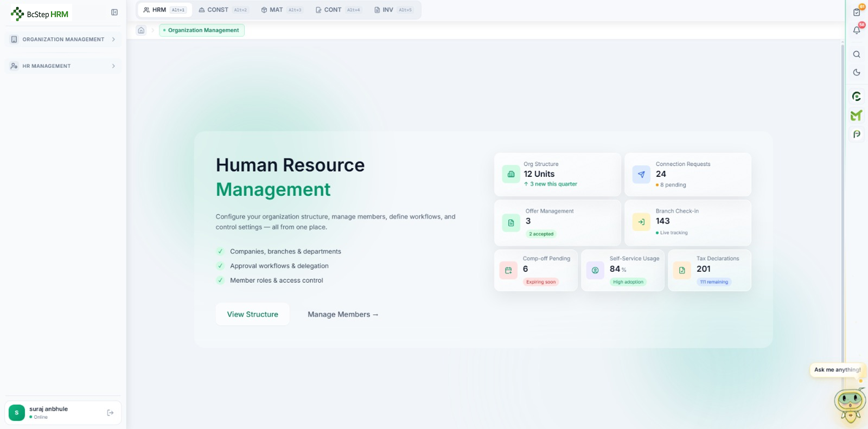Click the View Structure button
Image resolution: width=868 pixels, height=429 pixels.
click(x=252, y=315)
